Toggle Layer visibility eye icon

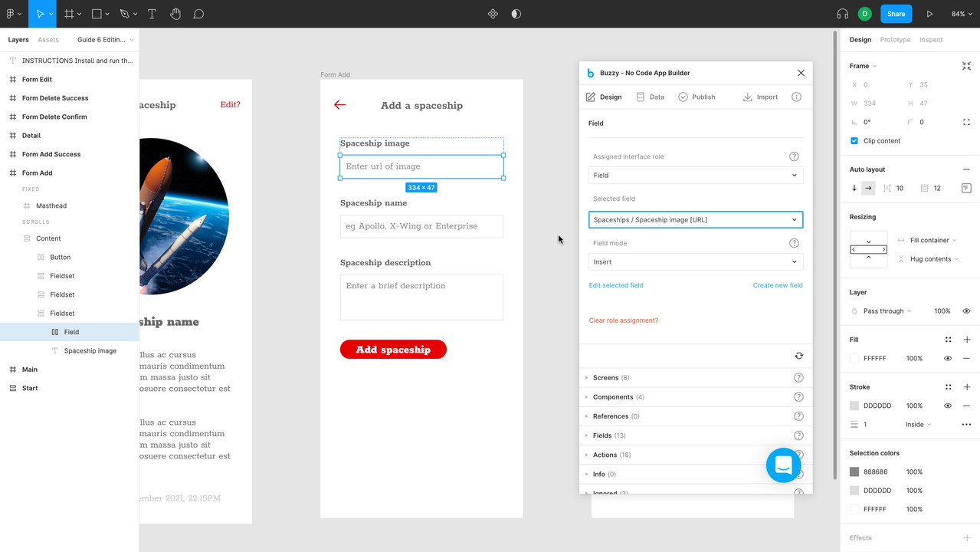point(966,311)
